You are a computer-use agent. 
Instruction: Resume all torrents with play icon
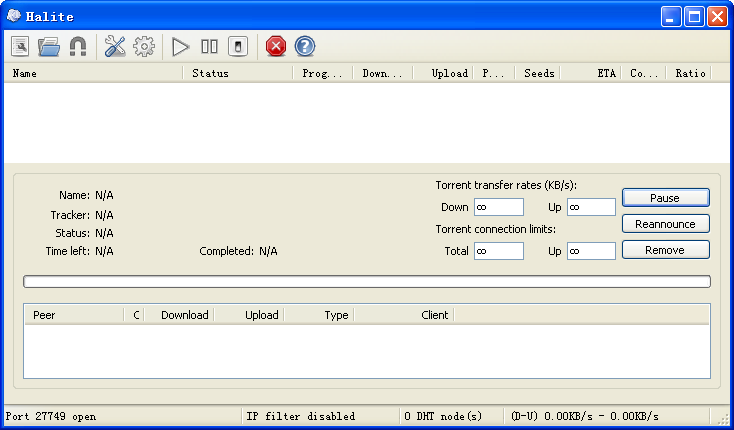[x=180, y=46]
